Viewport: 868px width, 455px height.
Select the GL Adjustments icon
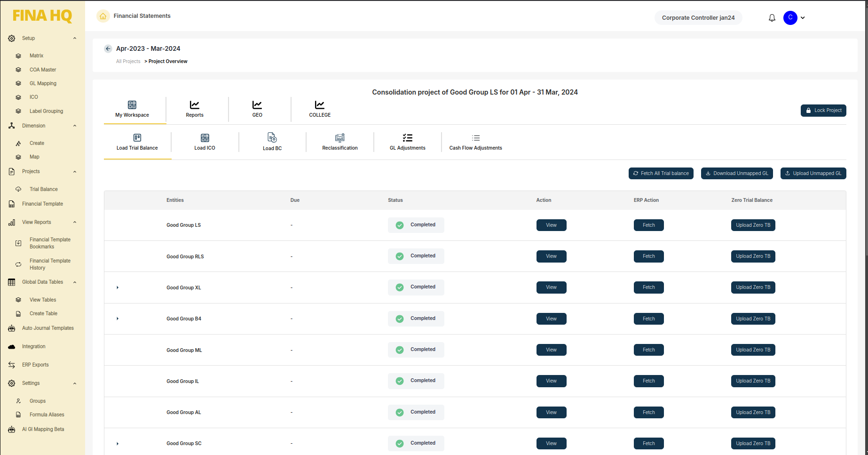pyautogui.click(x=407, y=138)
